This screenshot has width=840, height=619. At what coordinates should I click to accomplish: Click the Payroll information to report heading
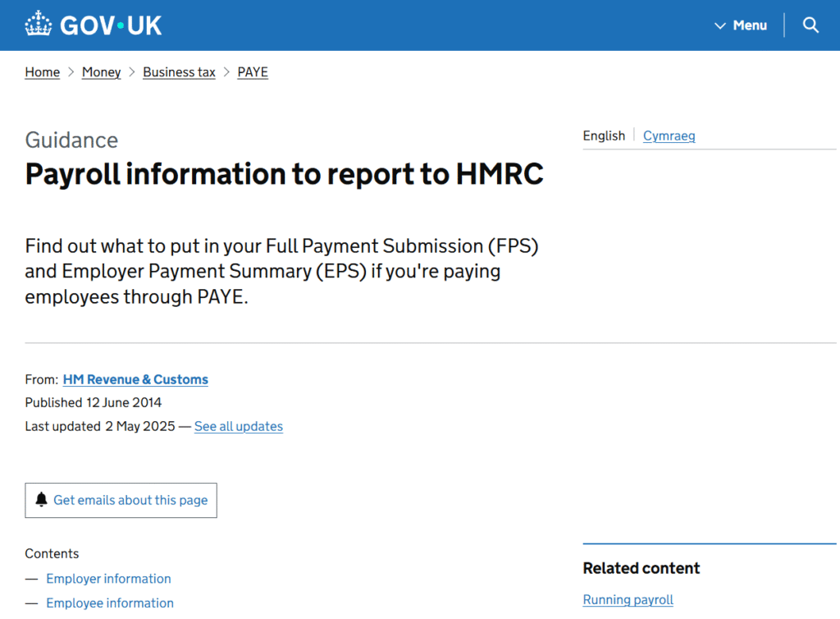[x=284, y=174]
